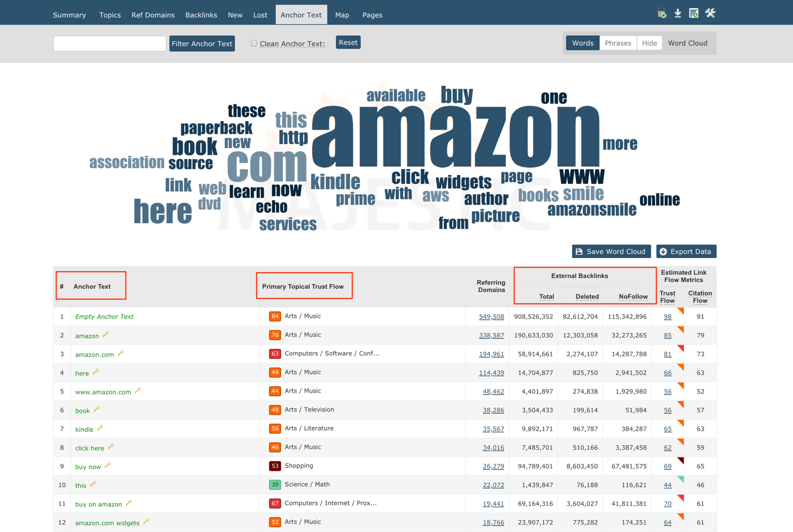Switch to the Backlinks tab
This screenshot has height=532, width=793.
point(201,15)
